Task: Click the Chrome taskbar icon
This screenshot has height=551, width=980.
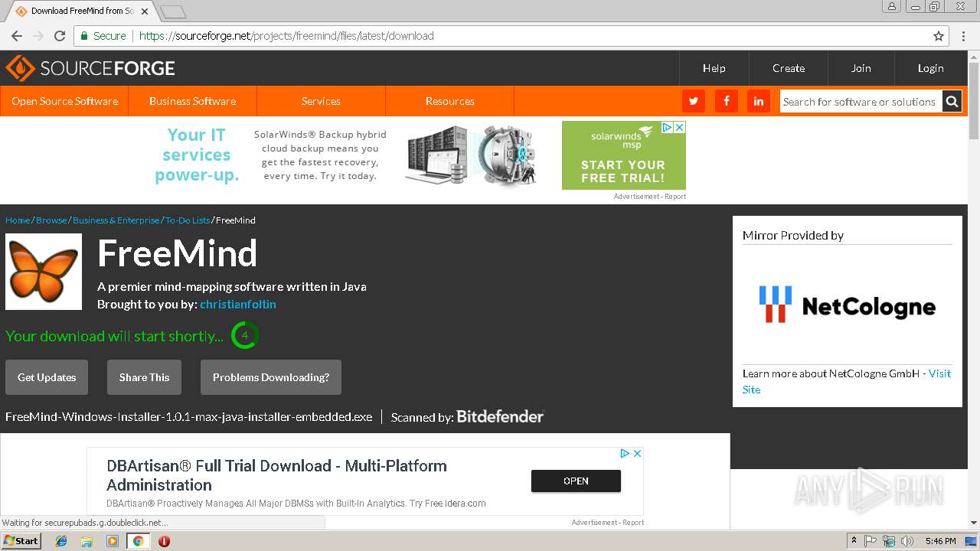Action: click(x=138, y=541)
